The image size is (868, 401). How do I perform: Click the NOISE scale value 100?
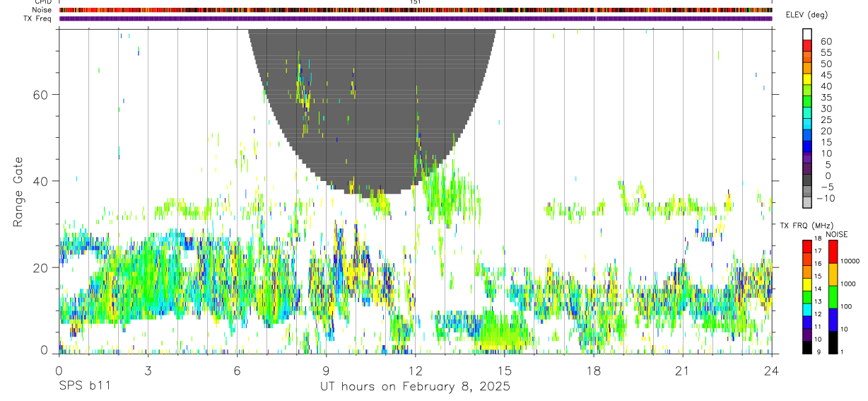click(x=847, y=306)
